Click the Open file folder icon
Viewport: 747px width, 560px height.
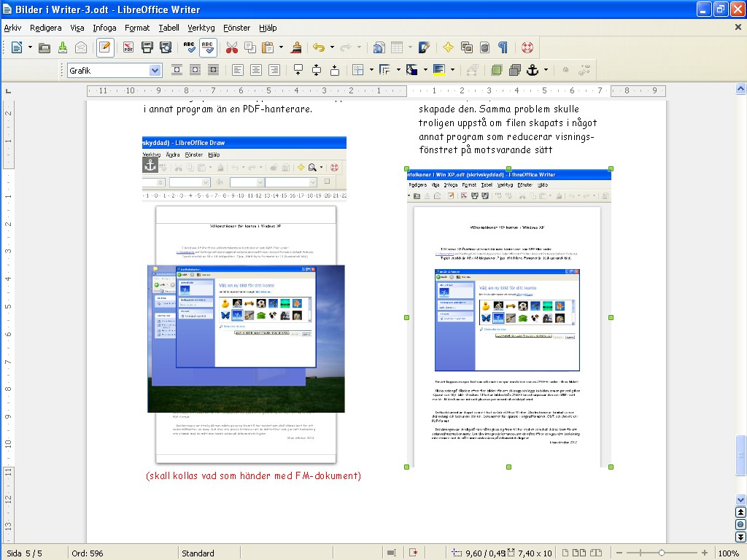coord(44,47)
